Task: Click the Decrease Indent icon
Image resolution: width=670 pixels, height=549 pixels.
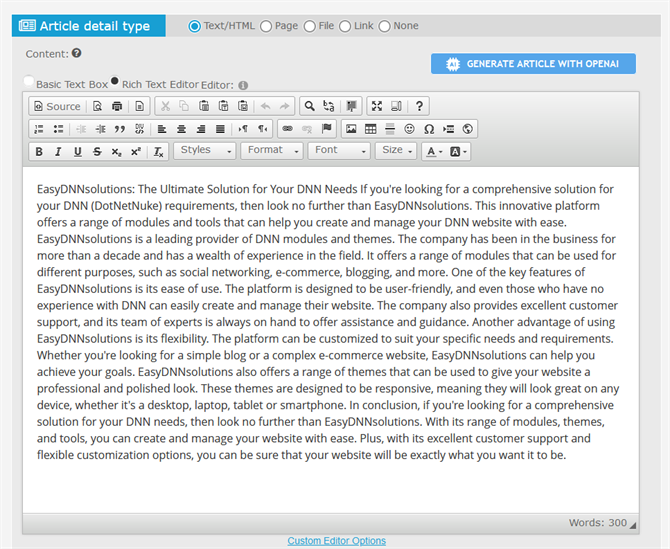Action: [81, 129]
